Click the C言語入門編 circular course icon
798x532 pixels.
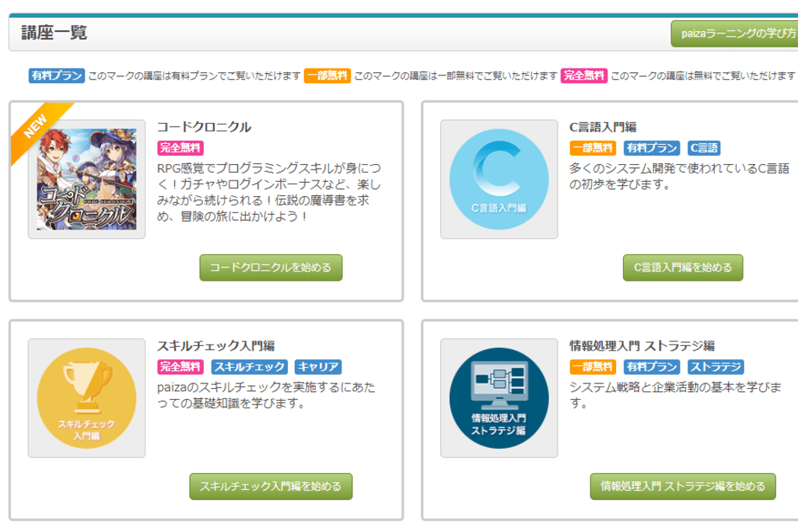pos(499,179)
